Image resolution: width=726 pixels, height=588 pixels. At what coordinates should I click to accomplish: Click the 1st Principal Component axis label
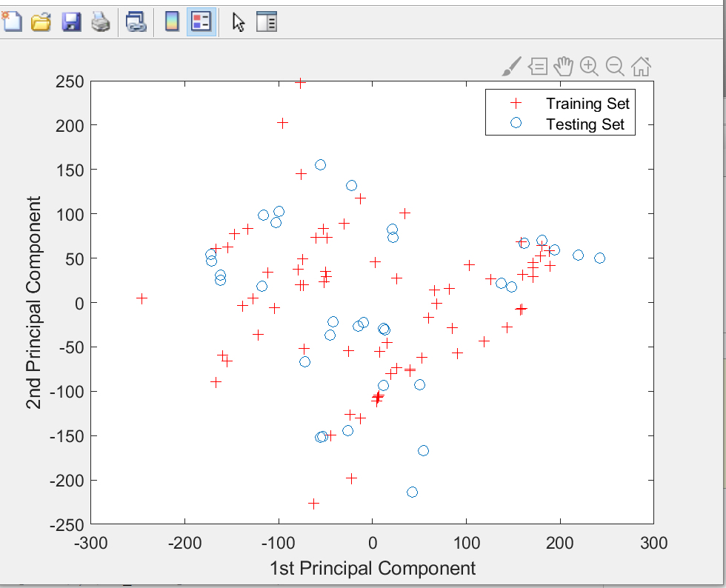coord(373,568)
